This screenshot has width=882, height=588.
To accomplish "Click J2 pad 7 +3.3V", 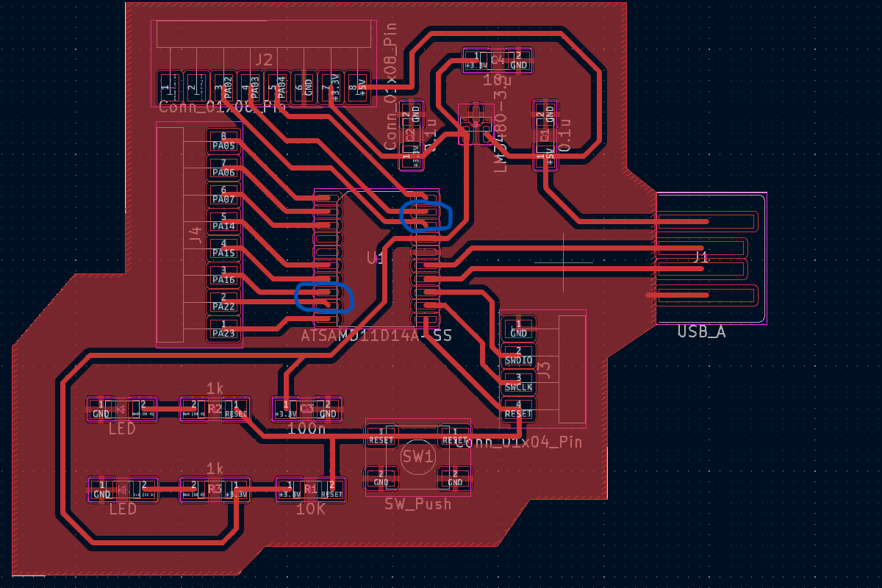I will point(331,87).
